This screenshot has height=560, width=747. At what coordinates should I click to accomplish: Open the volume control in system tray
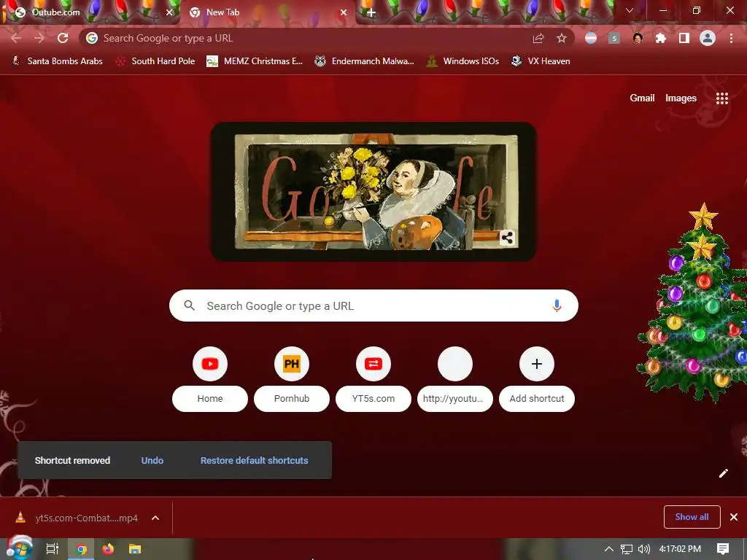pos(643,549)
